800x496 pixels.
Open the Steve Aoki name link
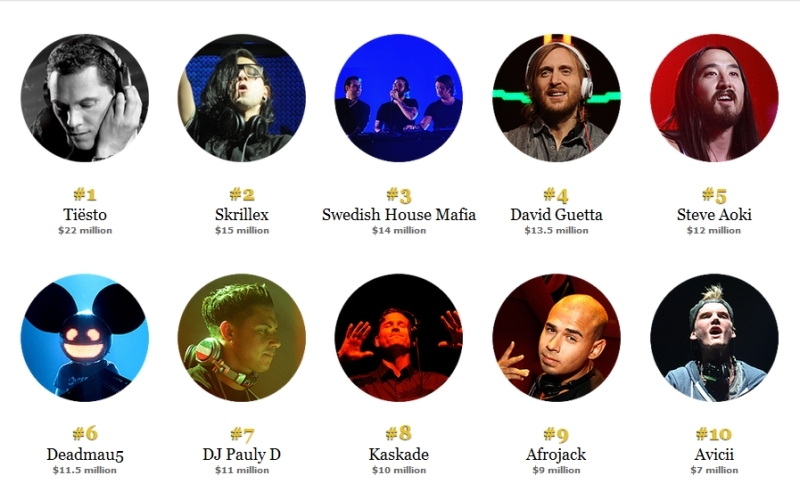pyautogui.click(x=714, y=214)
